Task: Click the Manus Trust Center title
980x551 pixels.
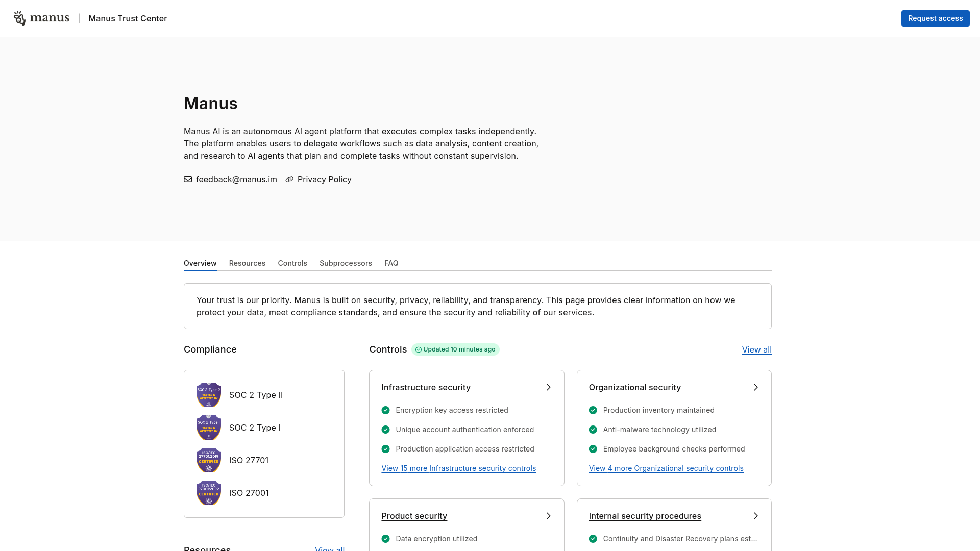Action: pyautogui.click(x=128, y=18)
